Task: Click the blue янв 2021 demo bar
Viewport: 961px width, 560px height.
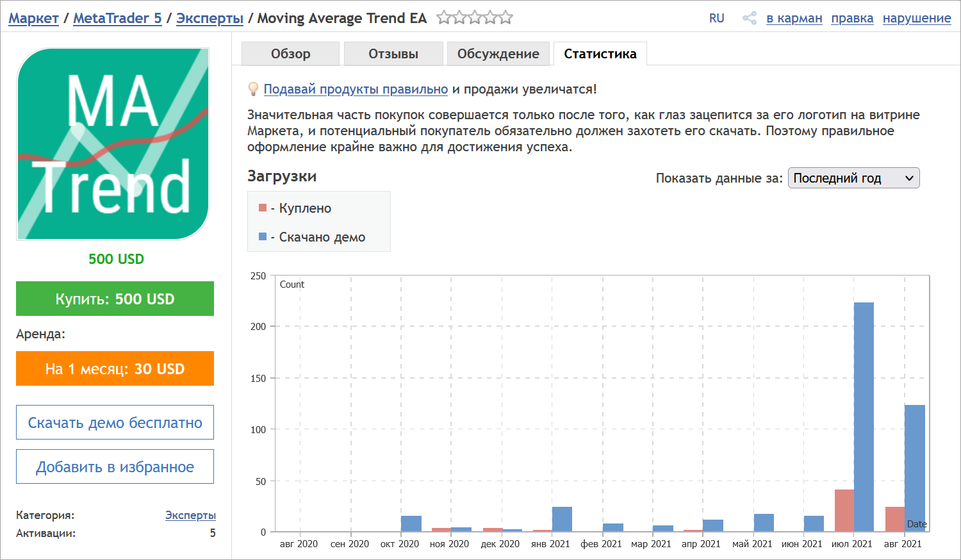Action: [562, 519]
